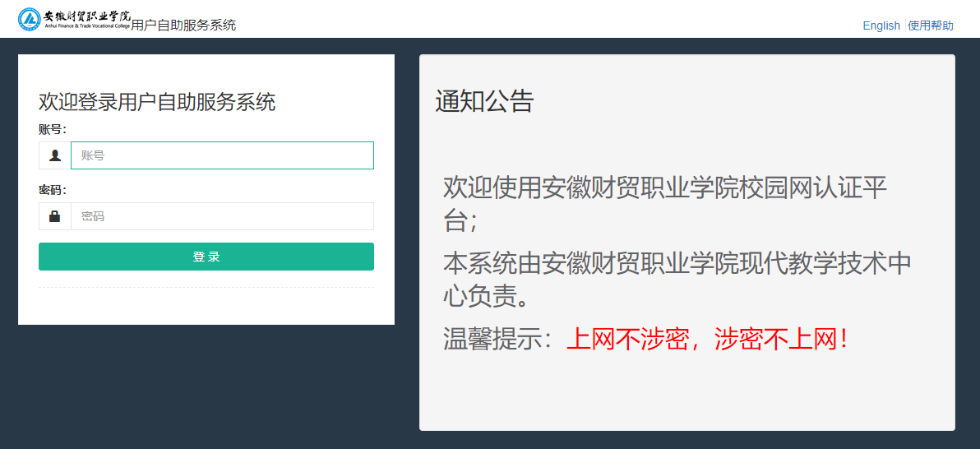Click the 账号: field label
The height and width of the screenshot is (449, 980).
(x=53, y=129)
